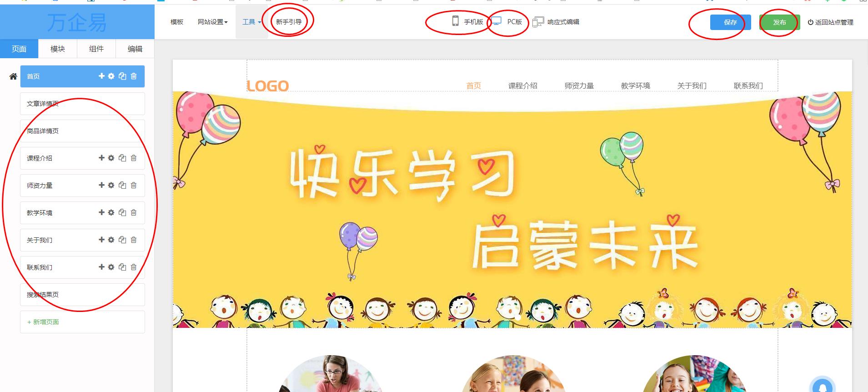Switch to the 模块 tab
Image resolution: width=868 pixels, height=392 pixels.
pos(58,49)
